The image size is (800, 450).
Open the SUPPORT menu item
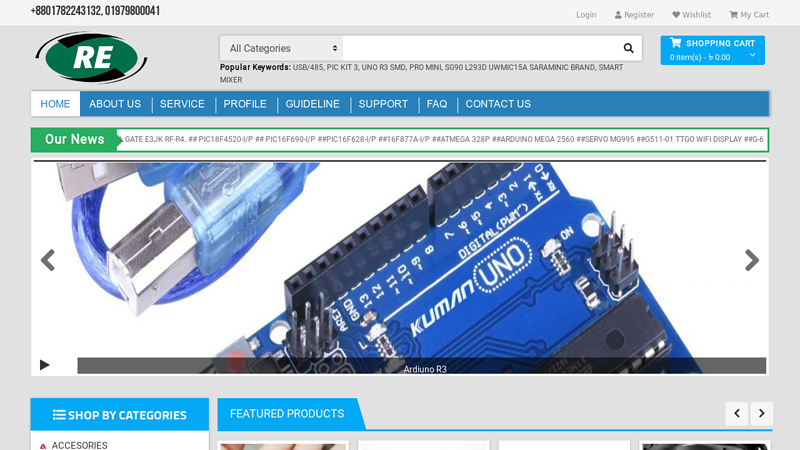383,104
